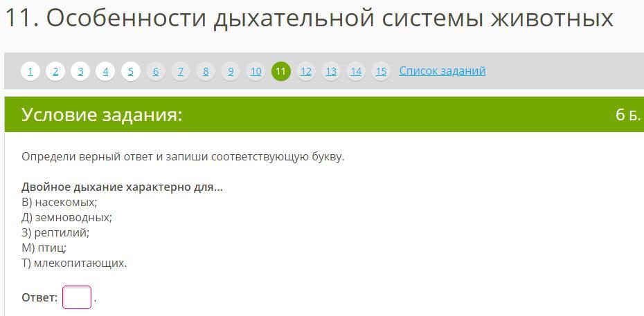Screen dimensions: 644x316
Task: Click the Условие задания header
Action: pos(101,115)
